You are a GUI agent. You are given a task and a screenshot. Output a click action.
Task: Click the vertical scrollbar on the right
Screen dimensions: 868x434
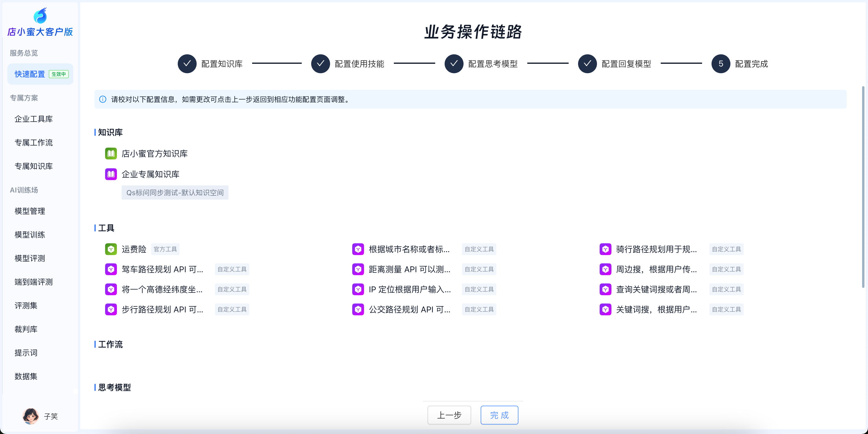click(863, 187)
